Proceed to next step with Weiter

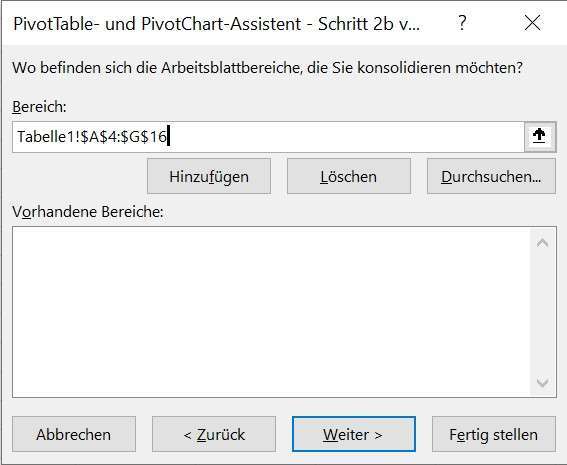pos(354,434)
